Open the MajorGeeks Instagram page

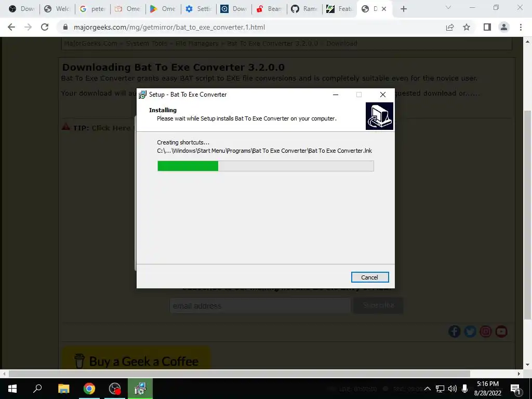tap(486, 331)
